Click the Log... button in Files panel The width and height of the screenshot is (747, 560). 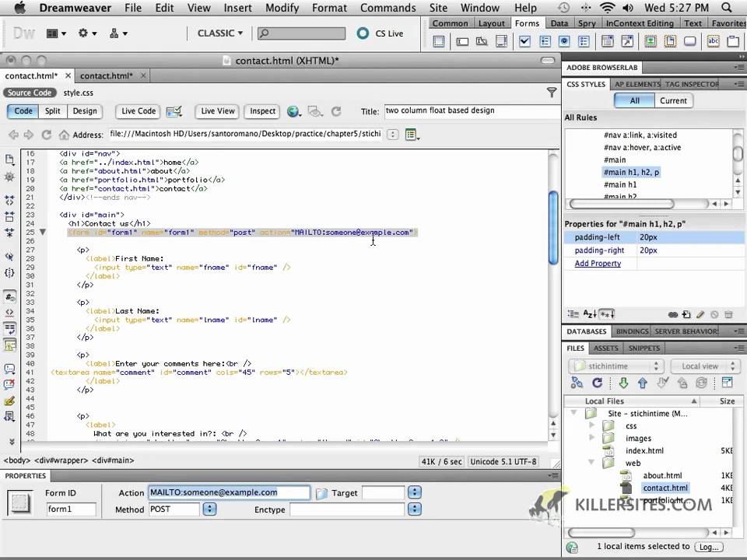pos(708,547)
